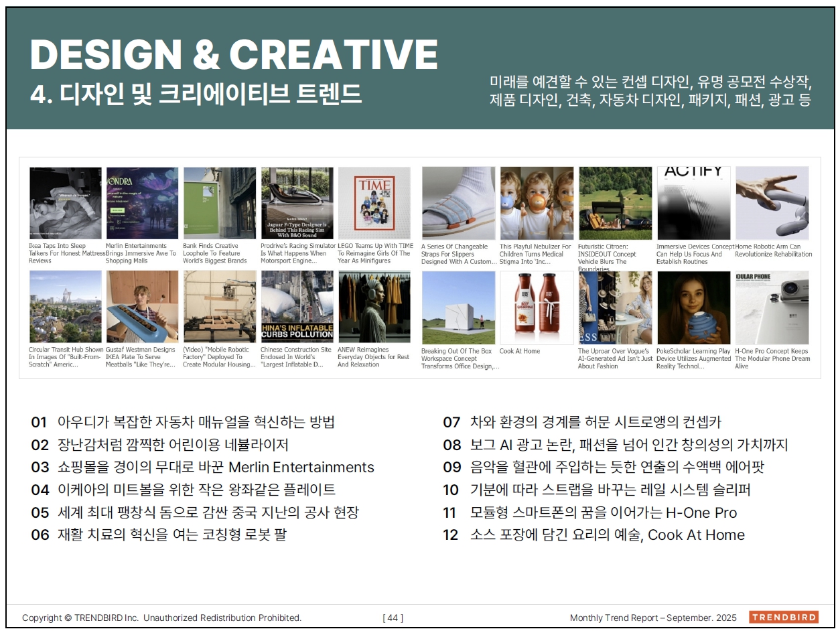Select caption 'Circular Transit Hub Shown'
Screen dimensions: 840x631
(x=66, y=357)
